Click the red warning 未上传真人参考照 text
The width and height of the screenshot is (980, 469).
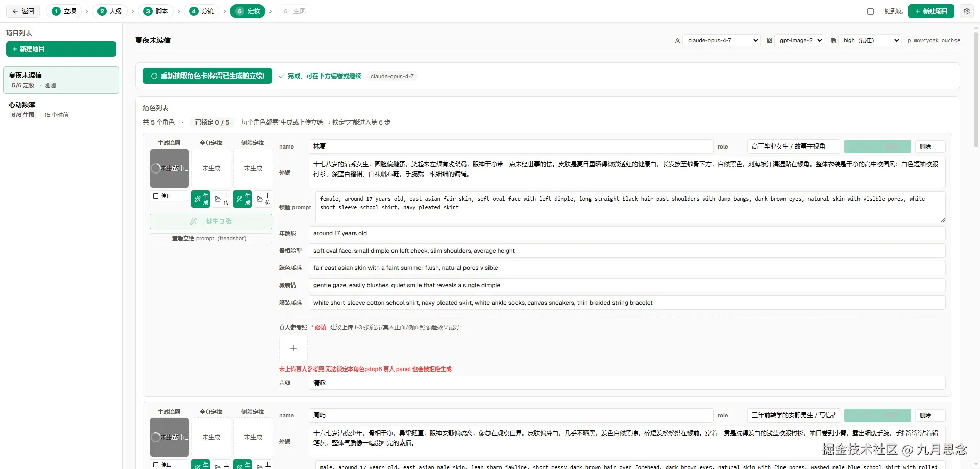pos(365,369)
